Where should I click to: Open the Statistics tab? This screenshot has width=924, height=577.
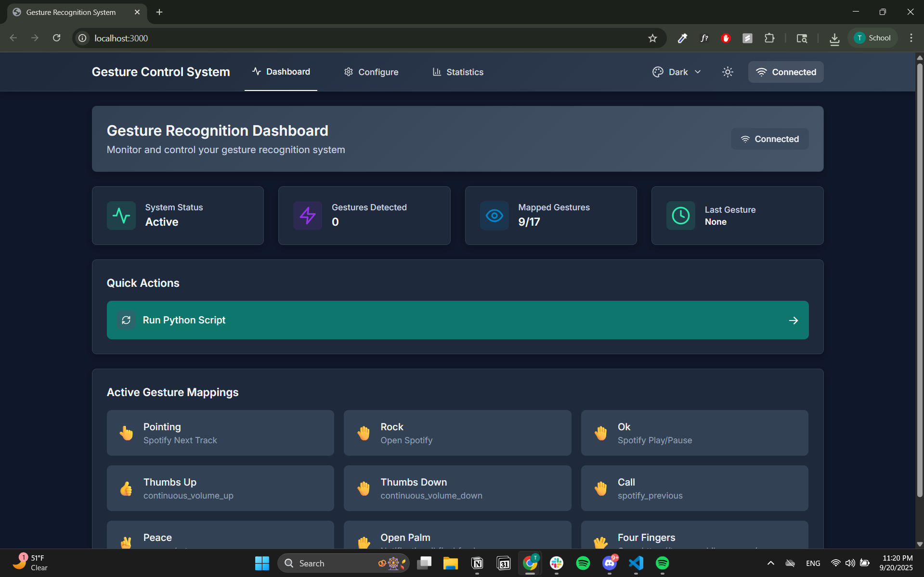(458, 72)
